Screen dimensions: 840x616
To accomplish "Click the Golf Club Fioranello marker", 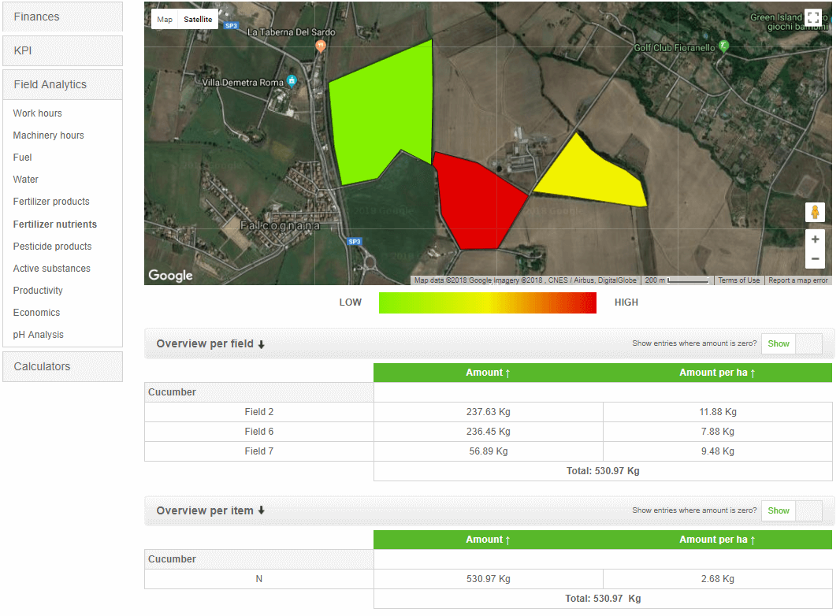I will coord(724,47).
